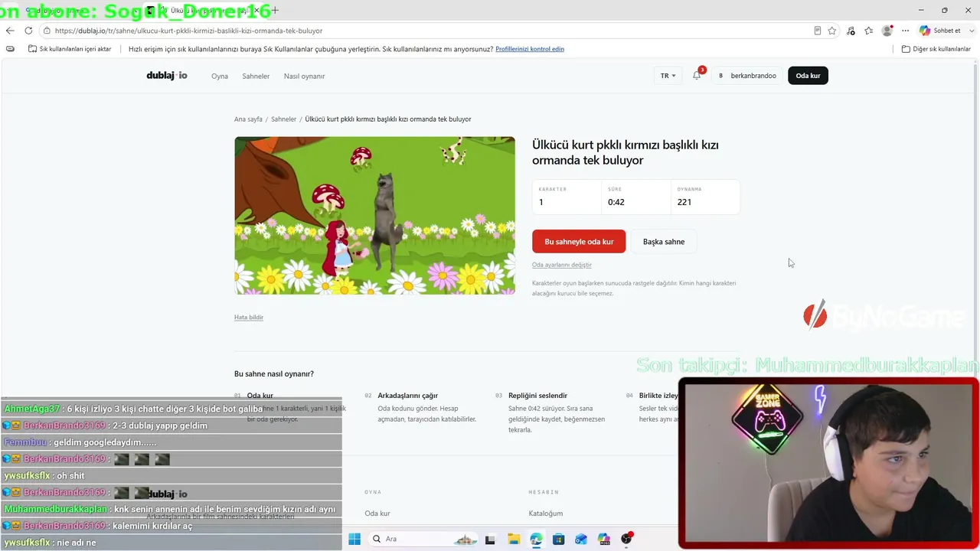The height and width of the screenshot is (551, 980).
Task: Open the Sahneler navigation item
Action: click(256, 77)
